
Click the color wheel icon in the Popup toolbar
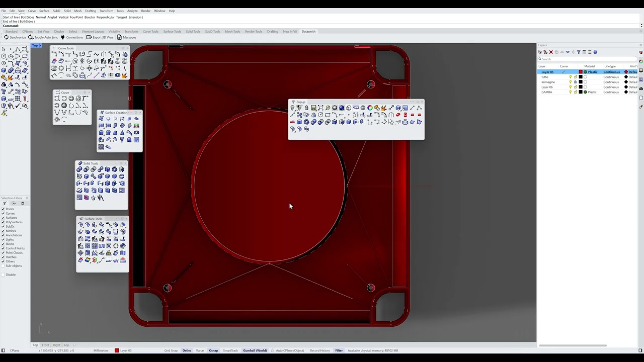point(370,108)
